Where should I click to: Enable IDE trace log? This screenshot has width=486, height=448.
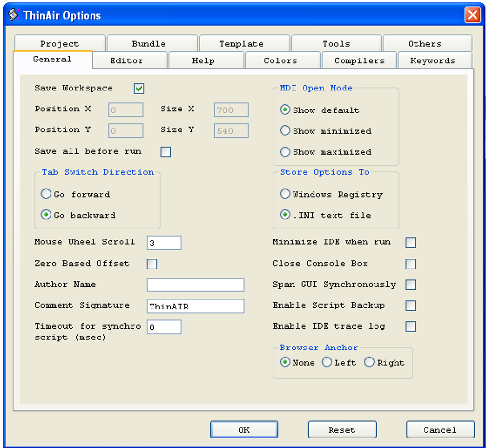pos(411,327)
